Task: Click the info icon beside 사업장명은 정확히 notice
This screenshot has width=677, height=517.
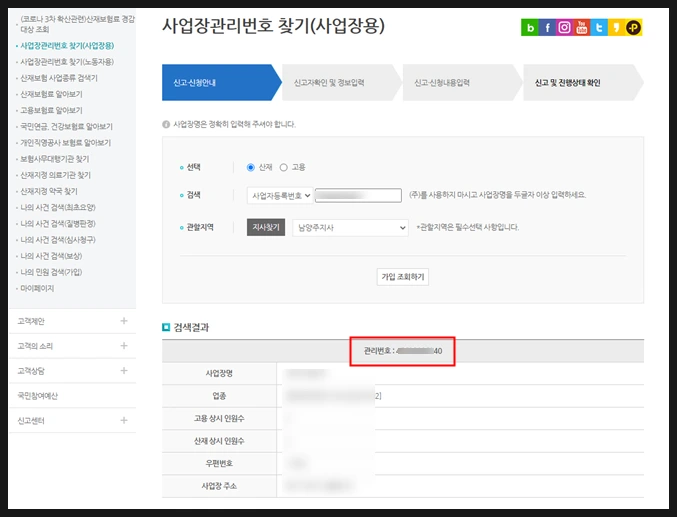Action: pyautogui.click(x=166, y=124)
